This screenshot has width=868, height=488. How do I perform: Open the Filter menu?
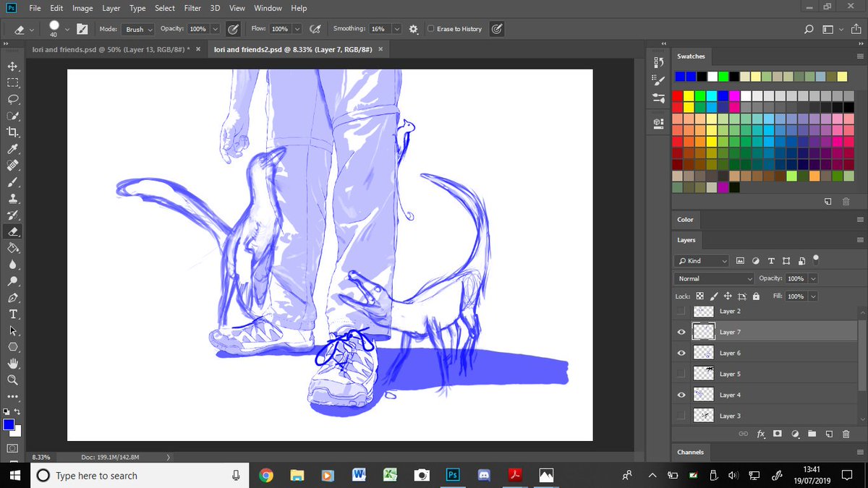[192, 8]
